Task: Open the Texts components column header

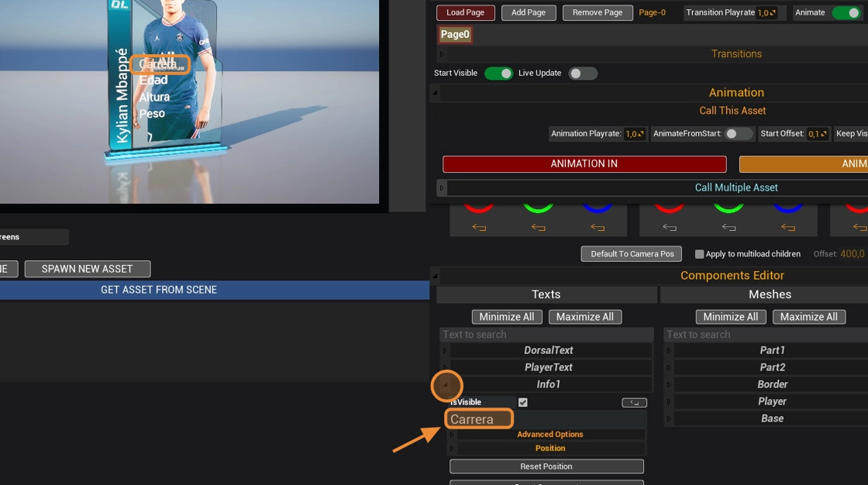Action: coord(546,294)
